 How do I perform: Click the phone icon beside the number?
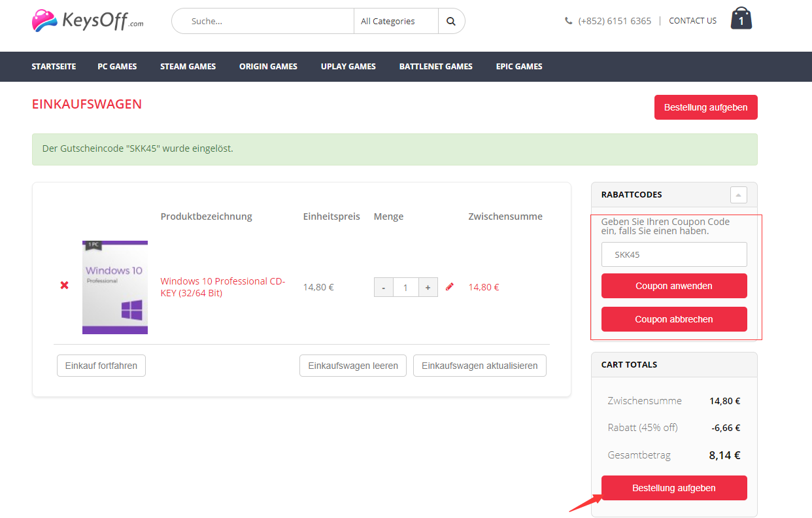click(x=569, y=21)
